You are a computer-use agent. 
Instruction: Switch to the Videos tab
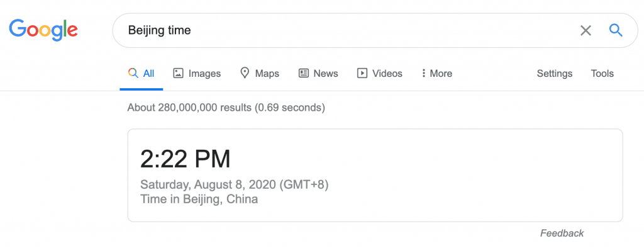tap(379, 73)
